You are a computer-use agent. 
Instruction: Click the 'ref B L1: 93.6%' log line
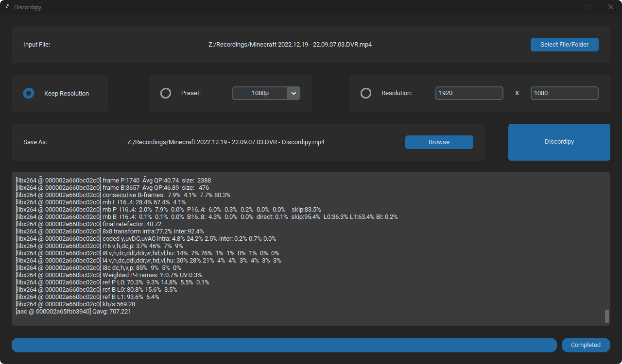(x=87, y=297)
